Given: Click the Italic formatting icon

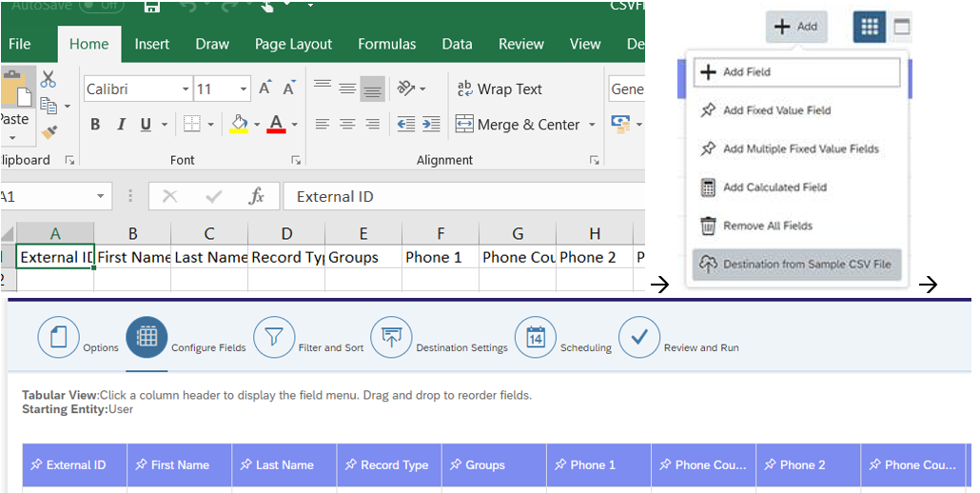Looking at the screenshot, I should tap(121, 125).
